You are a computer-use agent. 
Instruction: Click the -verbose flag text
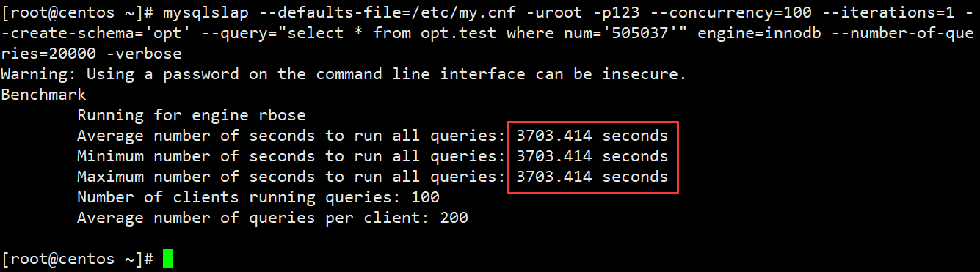148,54
